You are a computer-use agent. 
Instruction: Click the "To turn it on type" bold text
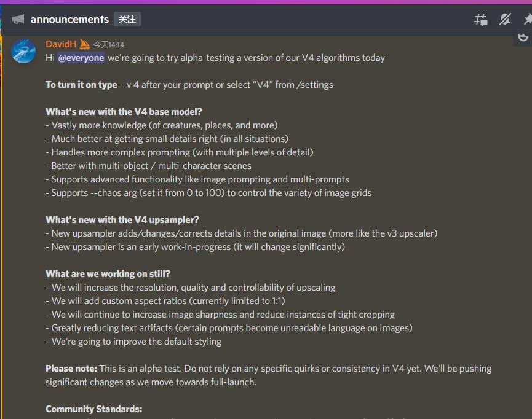(81, 85)
